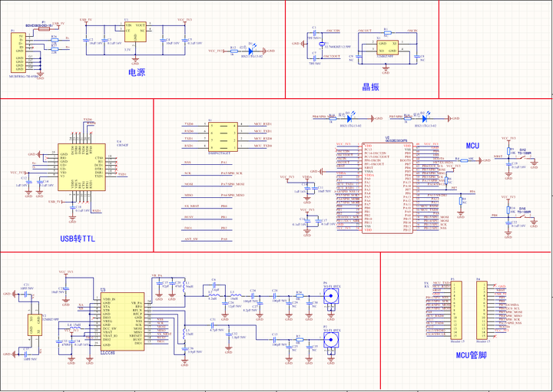The height and width of the screenshot is (392, 553).
Task: Select the R4 10K resistor symbol
Action: [464, 160]
